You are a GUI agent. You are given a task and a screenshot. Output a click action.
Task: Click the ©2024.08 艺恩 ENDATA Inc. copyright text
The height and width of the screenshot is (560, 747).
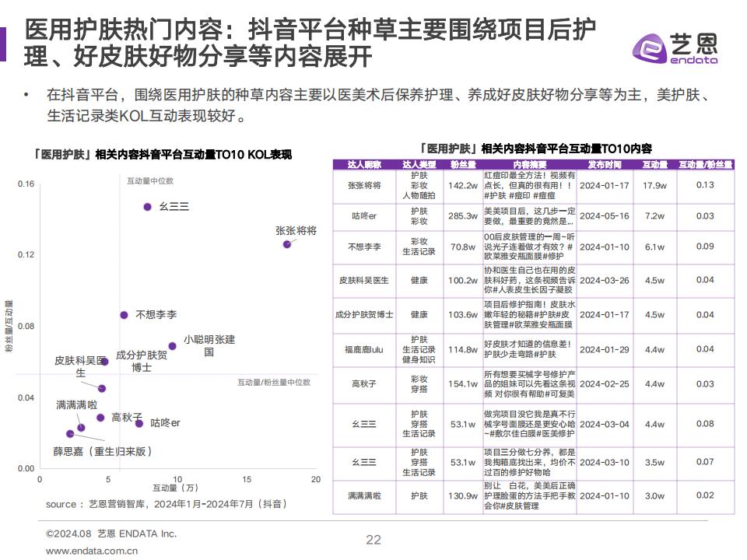pos(111,534)
